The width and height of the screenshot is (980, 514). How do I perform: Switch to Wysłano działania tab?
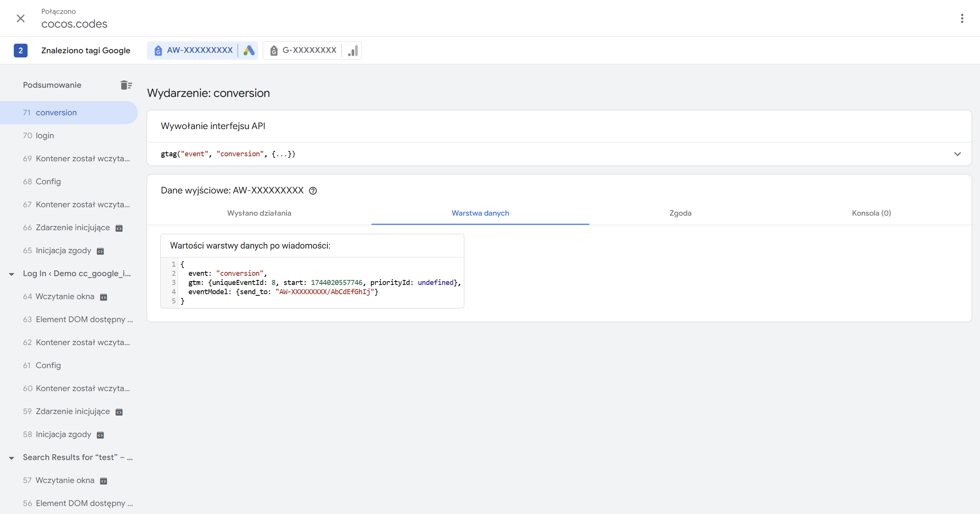[259, 213]
